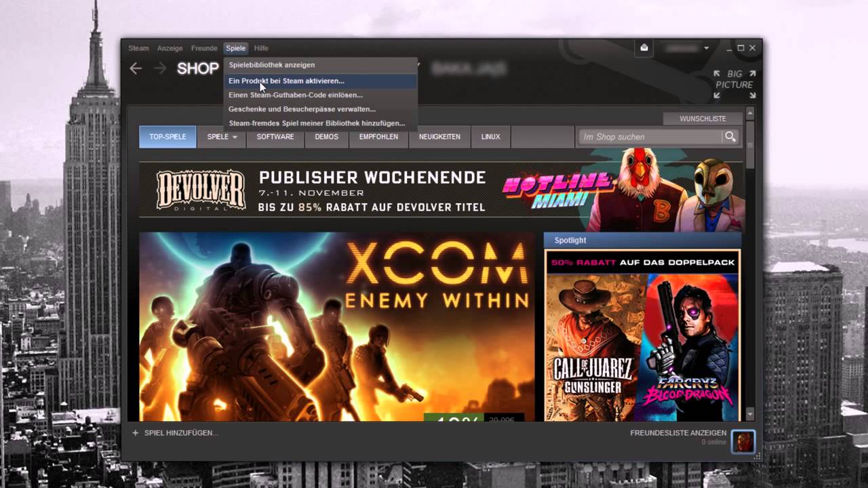Open the Call of Juarez Gunslinger cover
The image size is (868, 488).
click(x=593, y=347)
